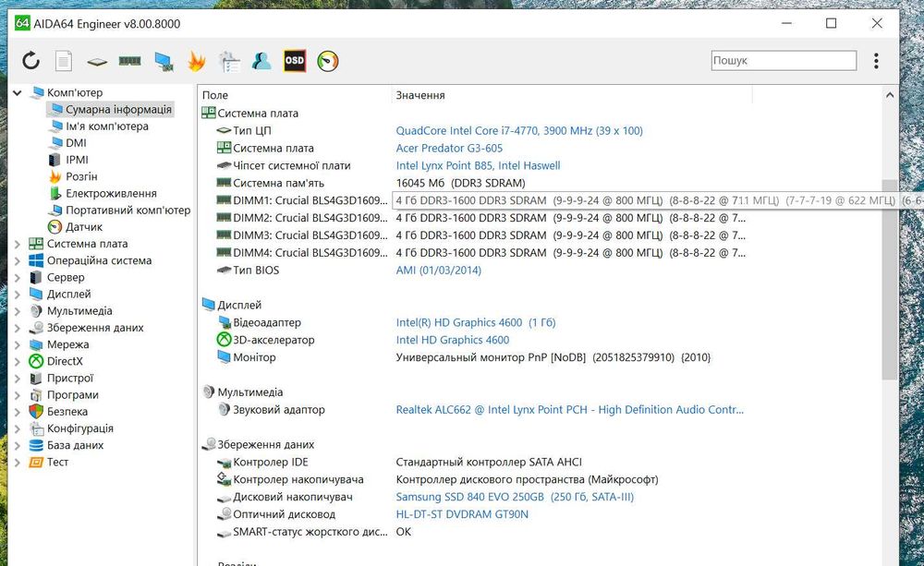Click the DirectX Xbox icon in tree
Image resolution: width=924 pixels, height=566 pixels.
pos(36,362)
